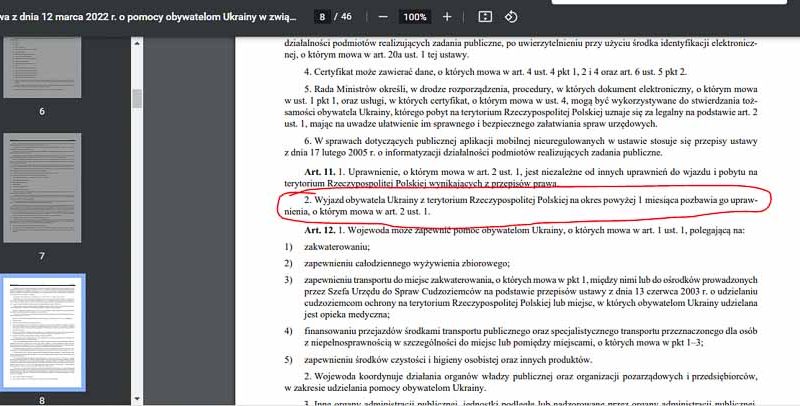Click the paragraph '5. Rada Ministrów określi'
800x406 pixels.
521,106
